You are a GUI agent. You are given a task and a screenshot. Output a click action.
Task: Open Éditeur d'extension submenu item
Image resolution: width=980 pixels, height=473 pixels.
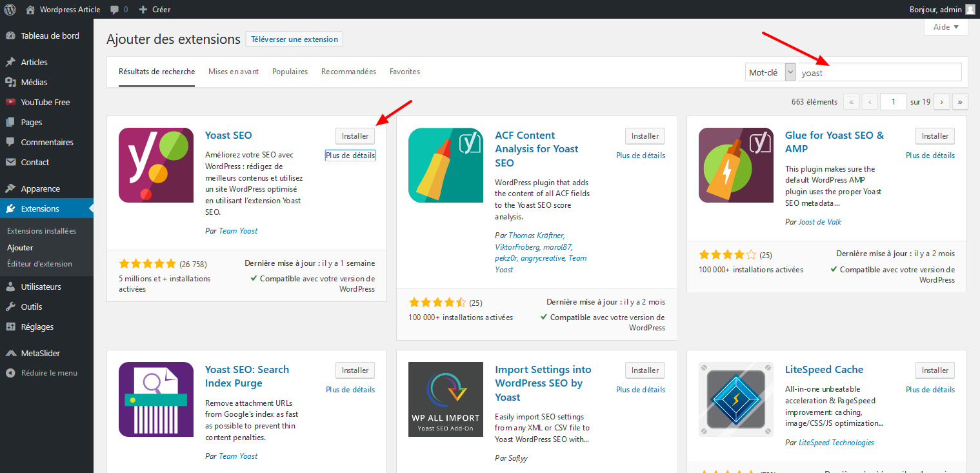(39, 263)
